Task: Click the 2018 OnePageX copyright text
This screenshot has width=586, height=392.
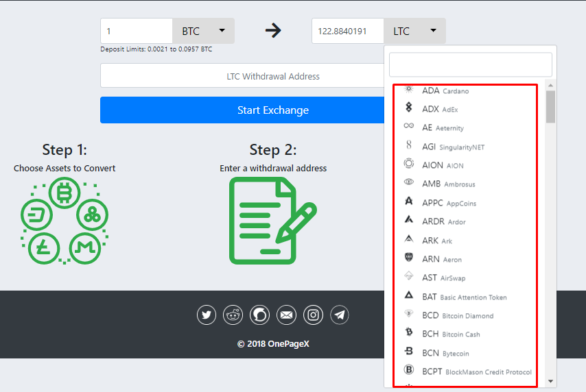Action: click(273, 344)
